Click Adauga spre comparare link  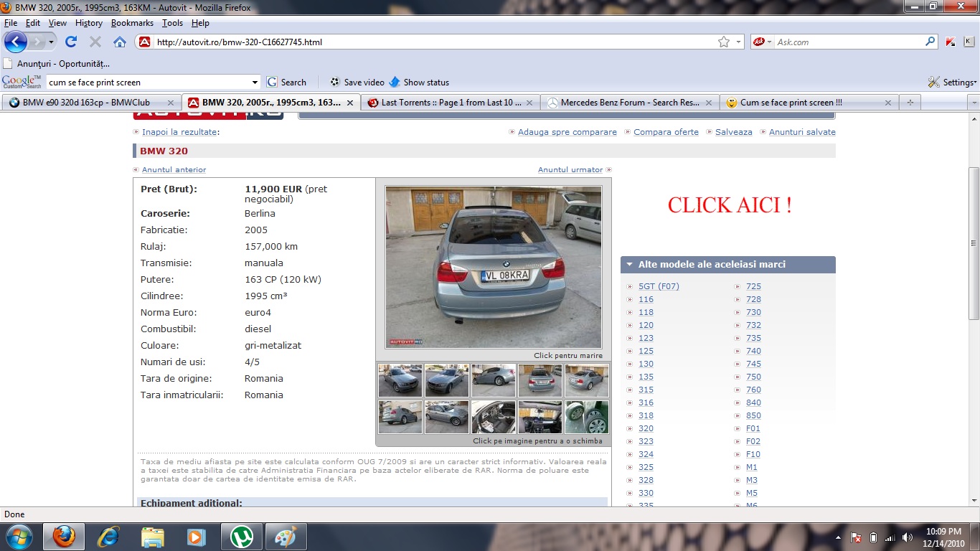[x=567, y=132]
